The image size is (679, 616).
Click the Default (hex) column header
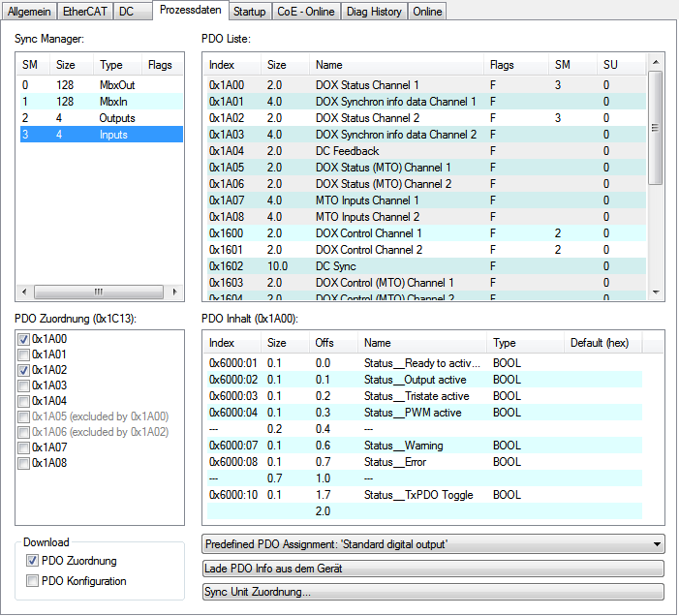pyautogui.click(x=603, y=343)
